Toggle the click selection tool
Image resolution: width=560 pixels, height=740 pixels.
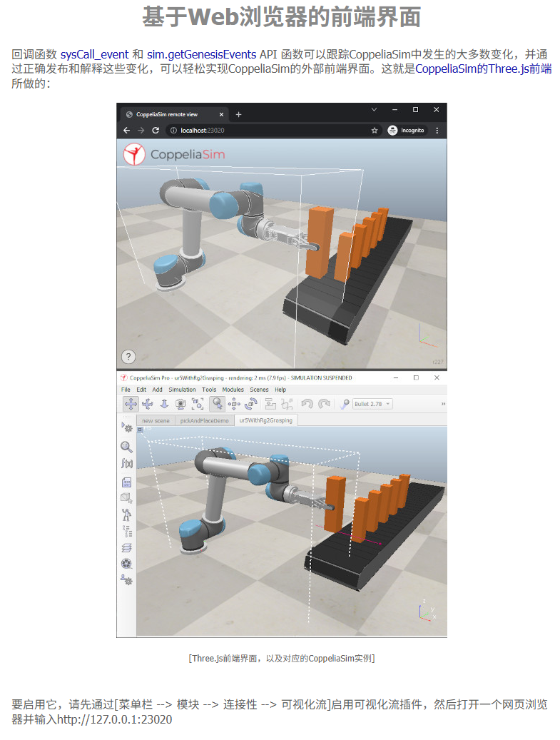[x=217, y=403]
